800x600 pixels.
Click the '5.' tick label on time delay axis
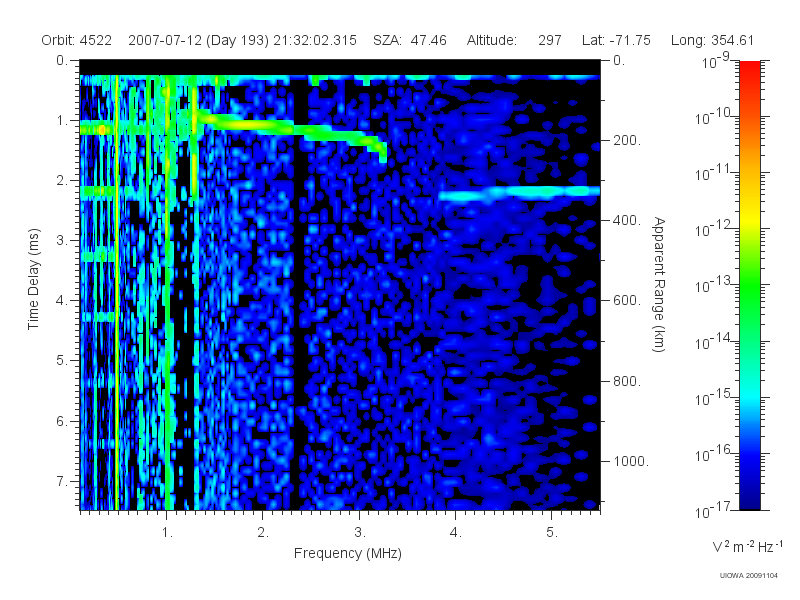(62, 361)
